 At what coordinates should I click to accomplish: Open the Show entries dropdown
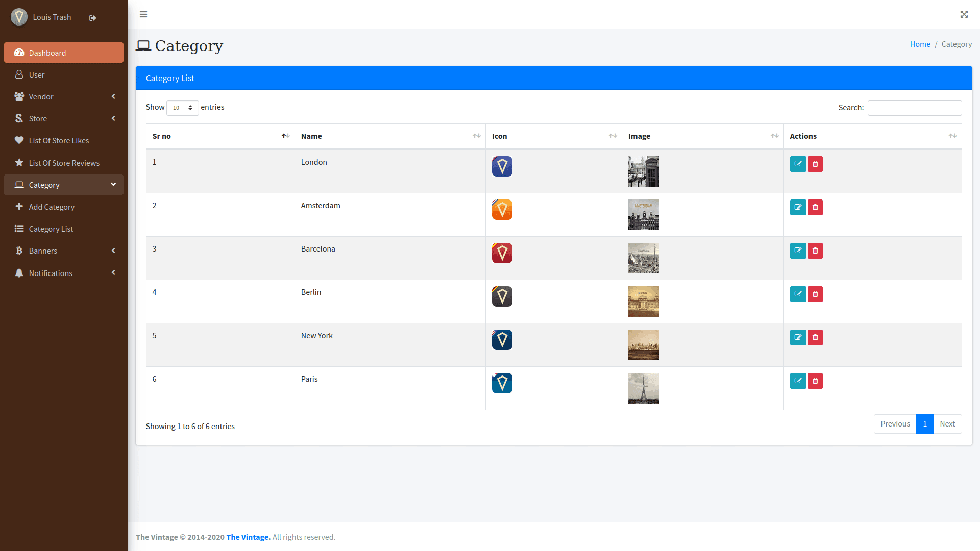click(x=182, y=108)
